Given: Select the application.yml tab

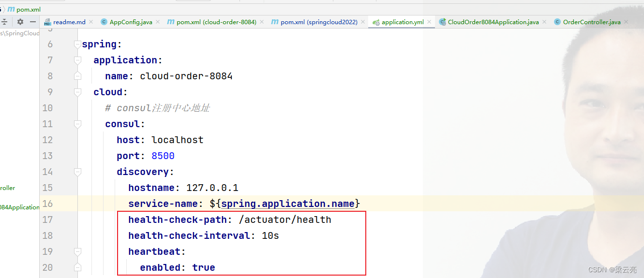Looking at the screenshot, I should [403, 22].
